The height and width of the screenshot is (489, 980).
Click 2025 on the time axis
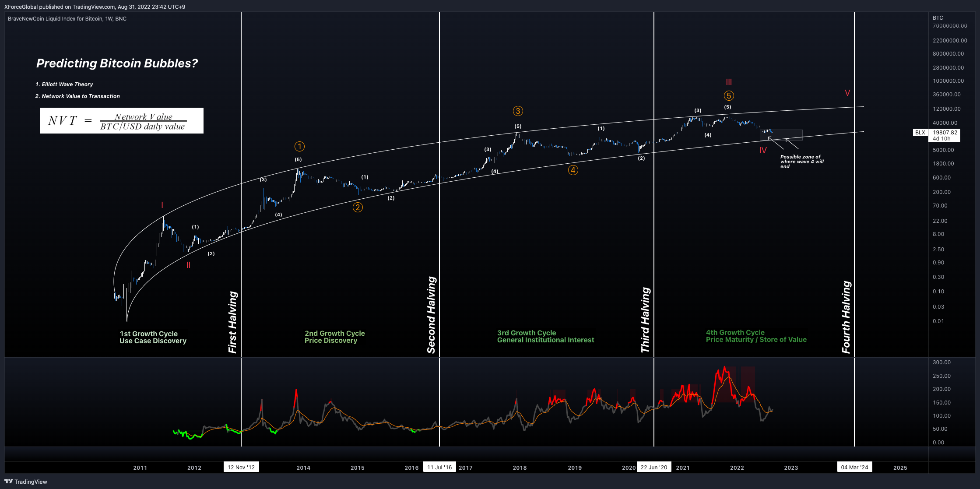[x=900, y=468]
